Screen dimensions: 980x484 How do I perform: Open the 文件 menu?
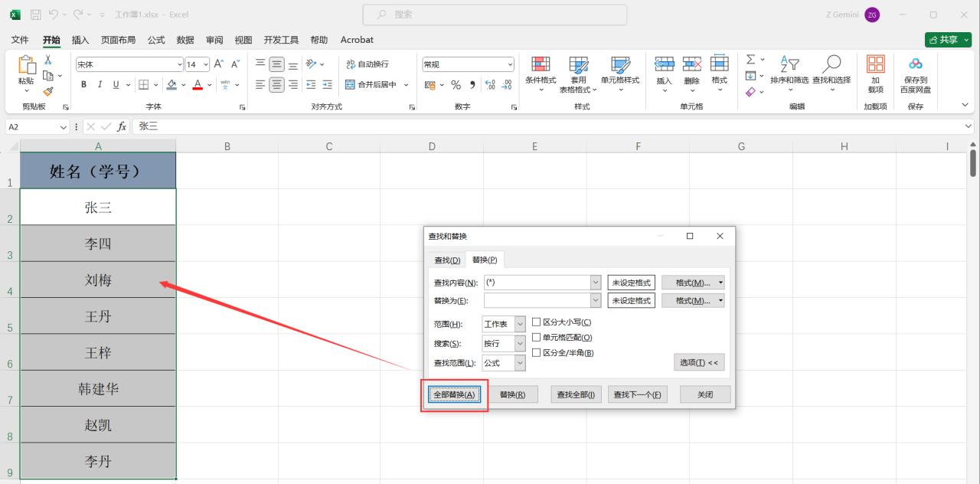(x=20, y=40)
